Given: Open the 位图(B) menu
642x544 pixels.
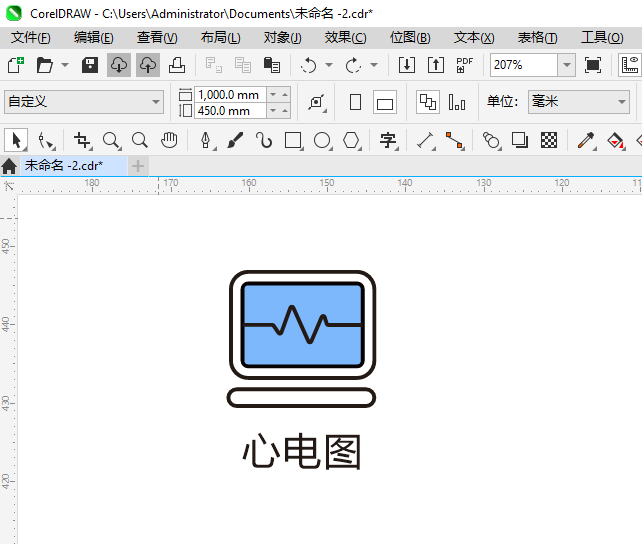Looking at the screenshot, I should click(410, 38).
